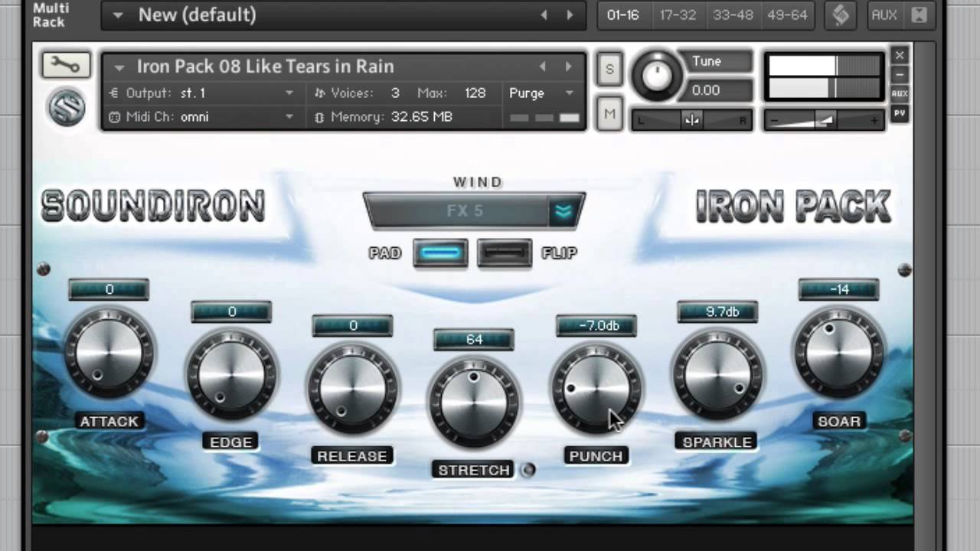Click the STRETCH knob
Image resolution: width=980 pixels, height=551 pixels.
pyautogui.click(x=474, y=402)
